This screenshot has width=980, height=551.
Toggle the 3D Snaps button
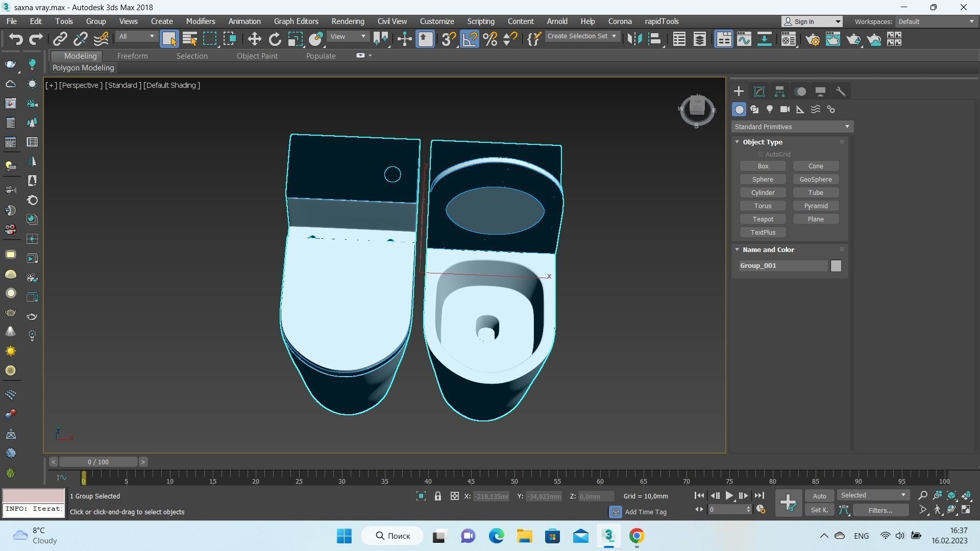[449, 39]
